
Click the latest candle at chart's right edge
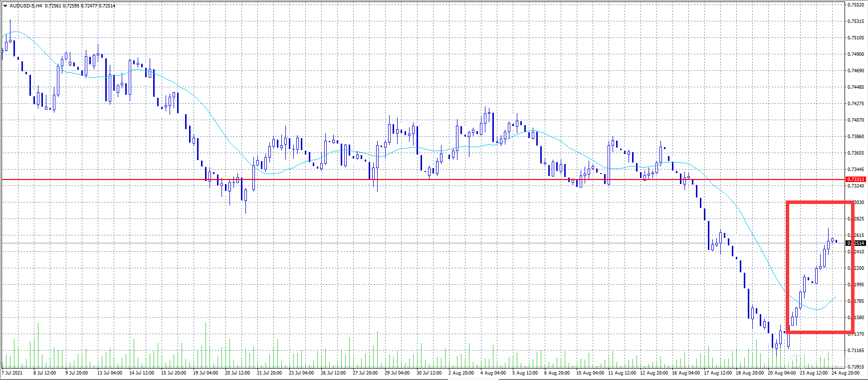[836, 241]
